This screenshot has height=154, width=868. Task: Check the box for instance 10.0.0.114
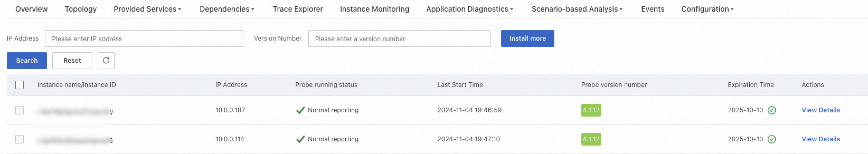(20, 139)
